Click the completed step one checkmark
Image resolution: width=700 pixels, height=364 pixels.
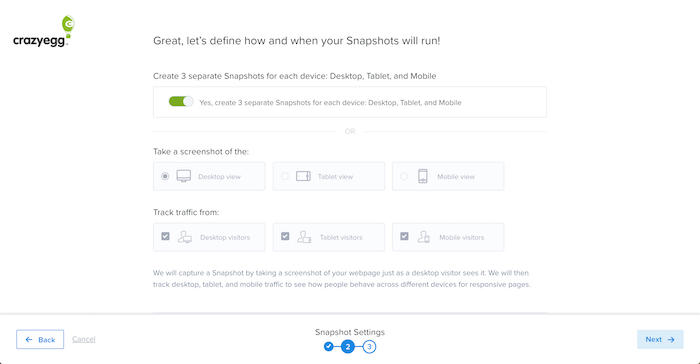coord(329,346)
